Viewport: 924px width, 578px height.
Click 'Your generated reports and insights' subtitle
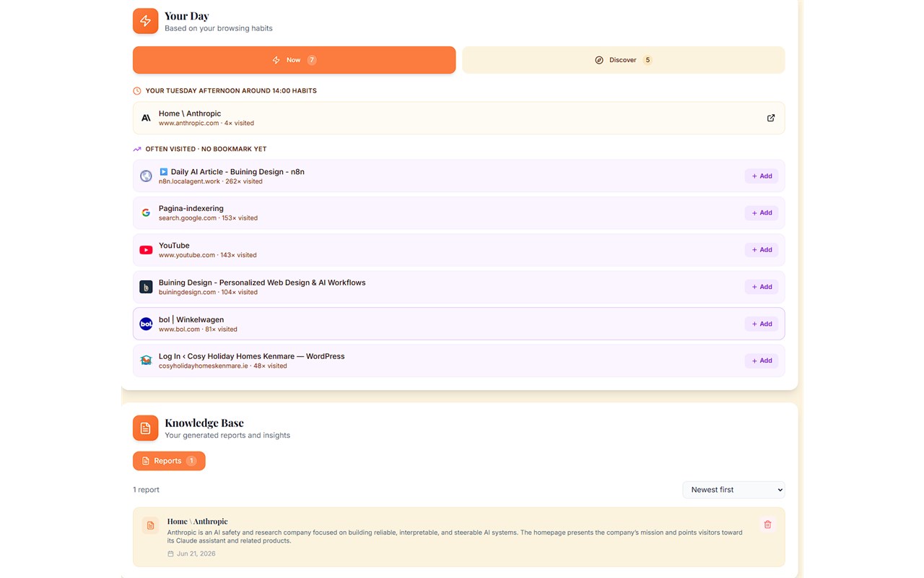[x=227, y=436]
